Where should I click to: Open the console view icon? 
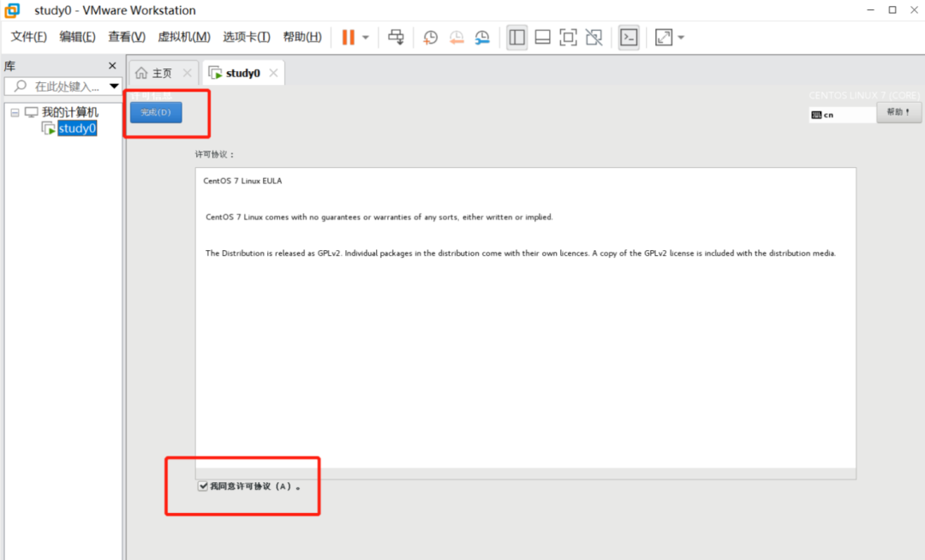point(629,37)
